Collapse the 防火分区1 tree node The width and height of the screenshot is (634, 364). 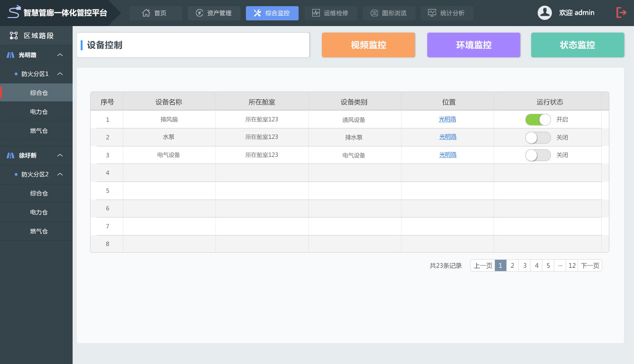[x=60, y=74]
